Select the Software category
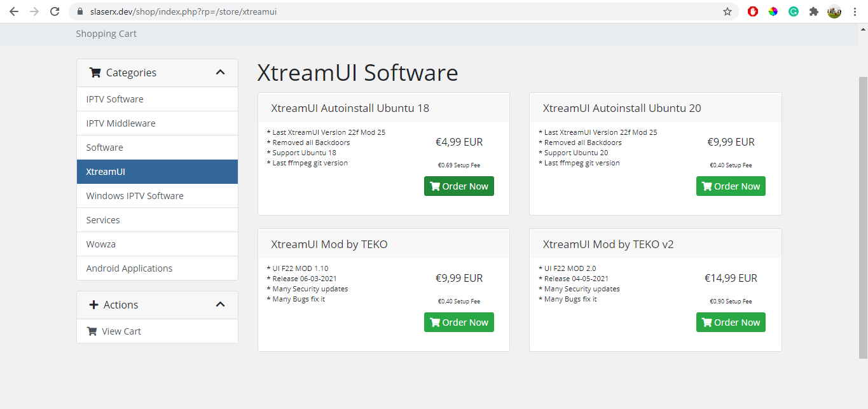The width and height of the screenshot is (868, 409). click(x=157, y=148)
